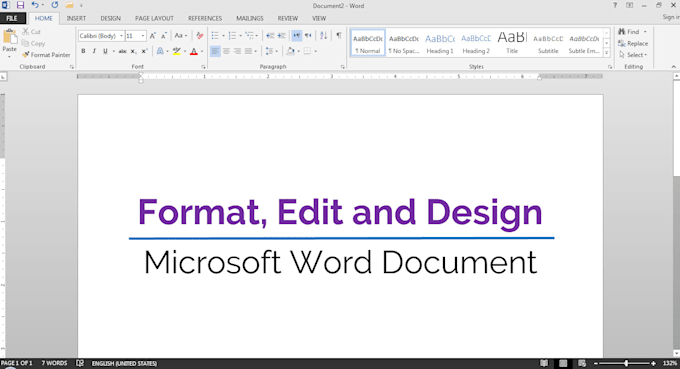
Task: Click the font color red swatch button
Action: pos(194,51)
